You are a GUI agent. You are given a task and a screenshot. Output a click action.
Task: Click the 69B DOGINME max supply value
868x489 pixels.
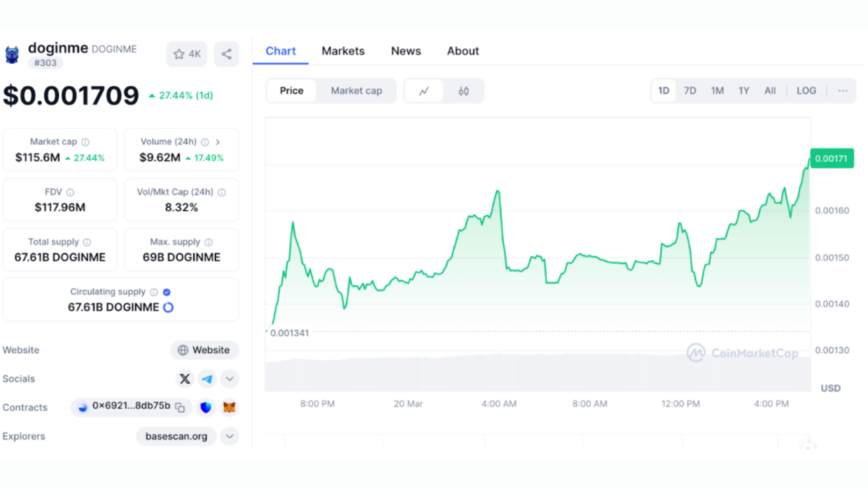point(181,257)
